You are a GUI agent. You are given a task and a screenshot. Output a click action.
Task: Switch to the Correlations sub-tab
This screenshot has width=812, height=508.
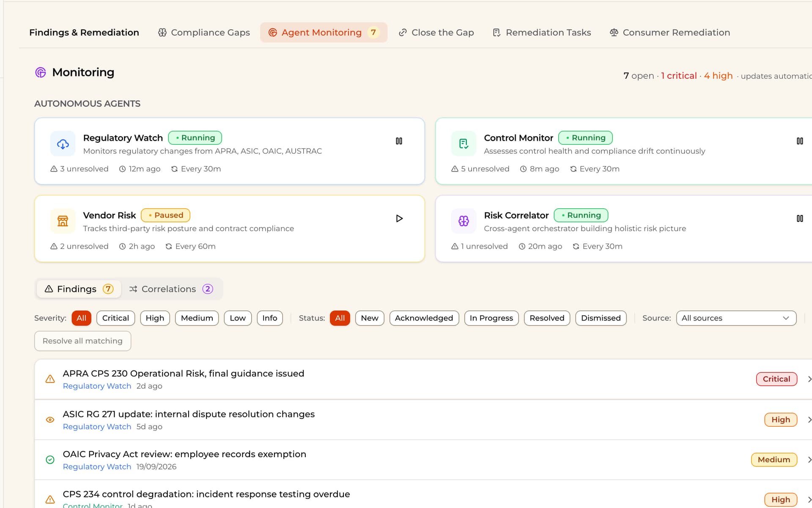coord(171,289)
